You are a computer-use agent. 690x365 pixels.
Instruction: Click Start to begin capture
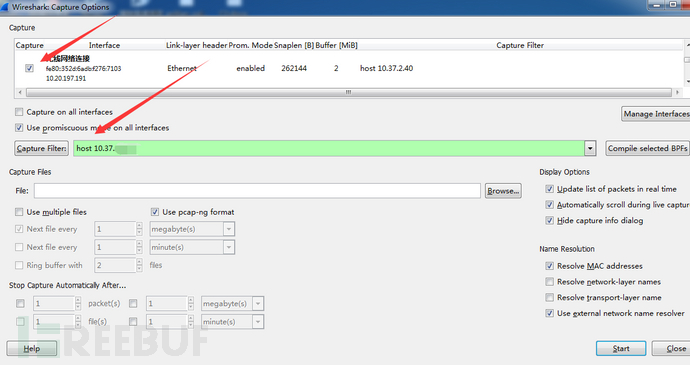pyautogui.click(x=621, y=349)
